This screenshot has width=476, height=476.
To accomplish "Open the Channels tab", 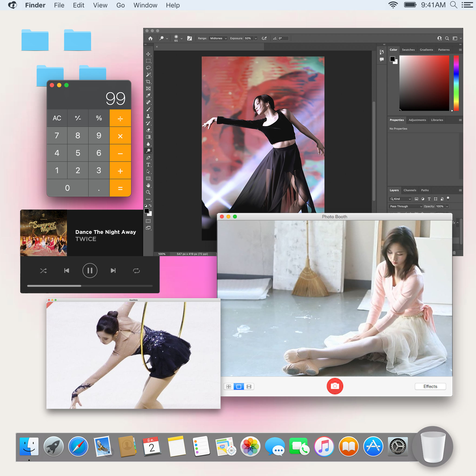I will [x=410, y=190].
